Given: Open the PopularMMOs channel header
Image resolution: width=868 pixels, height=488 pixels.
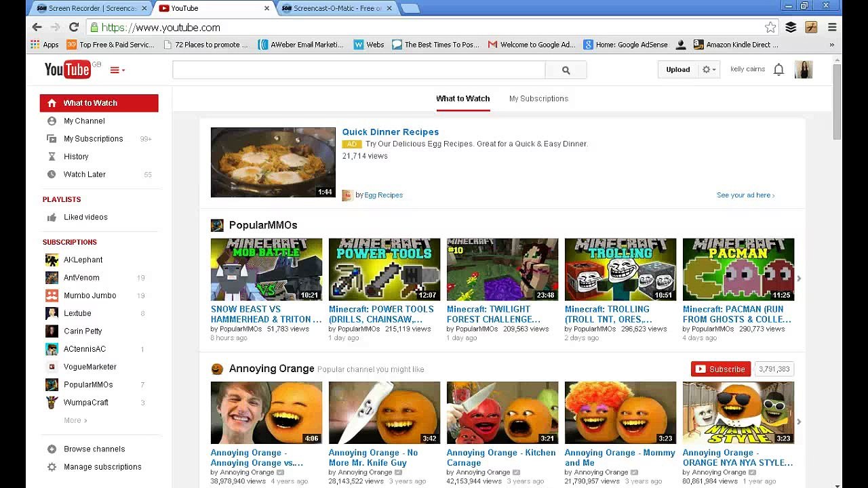Looking at the screenshot, I should pyautogui.click(x=263, y=225).
